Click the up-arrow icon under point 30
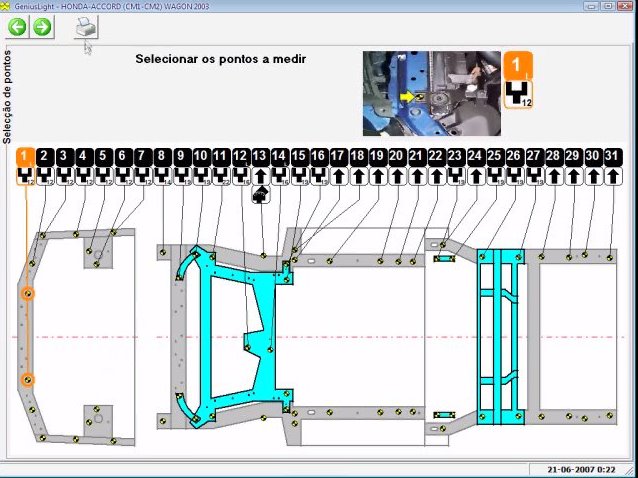 point(594,177)
